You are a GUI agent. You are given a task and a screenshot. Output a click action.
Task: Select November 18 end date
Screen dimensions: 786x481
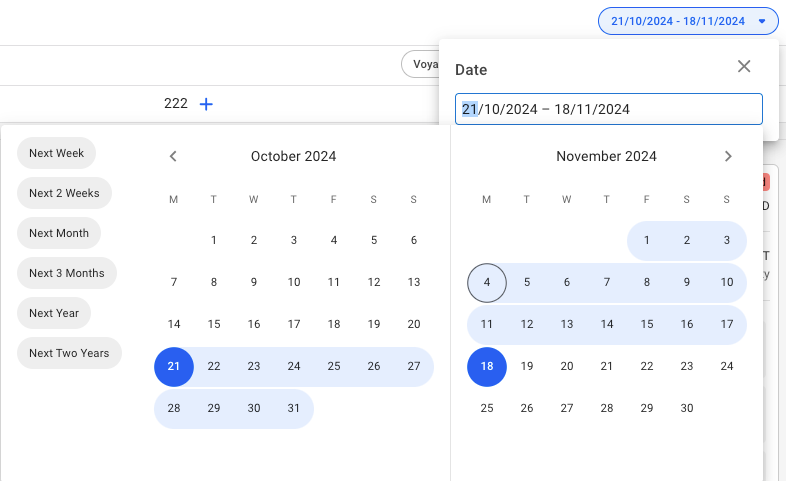pyautogui.click(x=487, y=367)
